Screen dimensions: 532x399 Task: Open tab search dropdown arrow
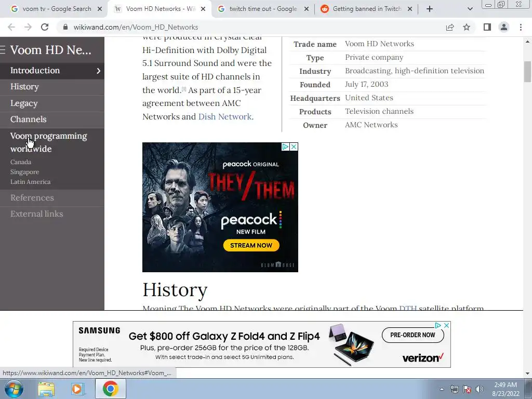(x=470, y=9)
